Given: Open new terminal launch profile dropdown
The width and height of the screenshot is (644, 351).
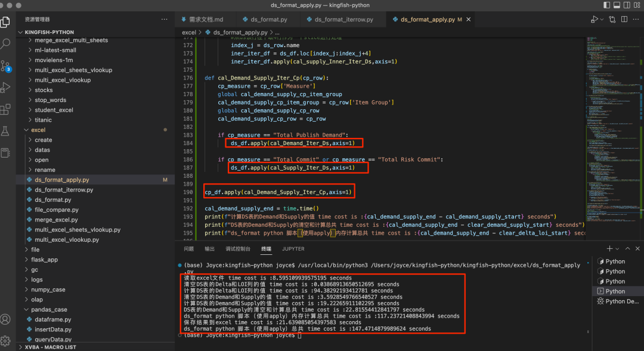Looking at the screenshot, I should click(617, 249).
